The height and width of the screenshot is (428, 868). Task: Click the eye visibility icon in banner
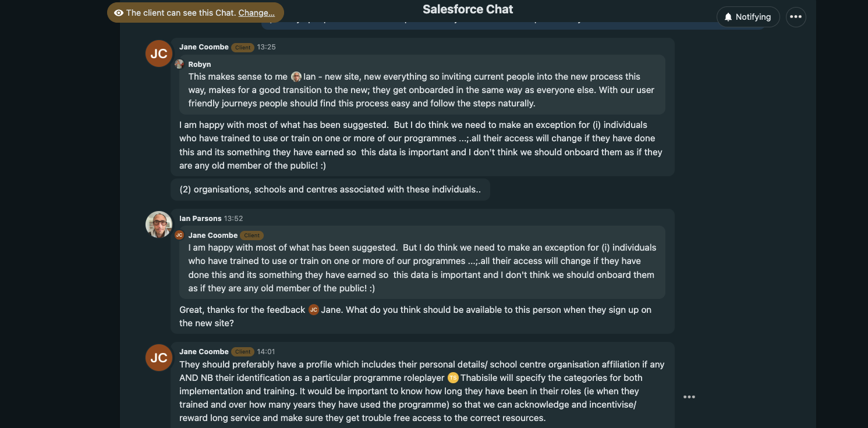click(119, 13)
